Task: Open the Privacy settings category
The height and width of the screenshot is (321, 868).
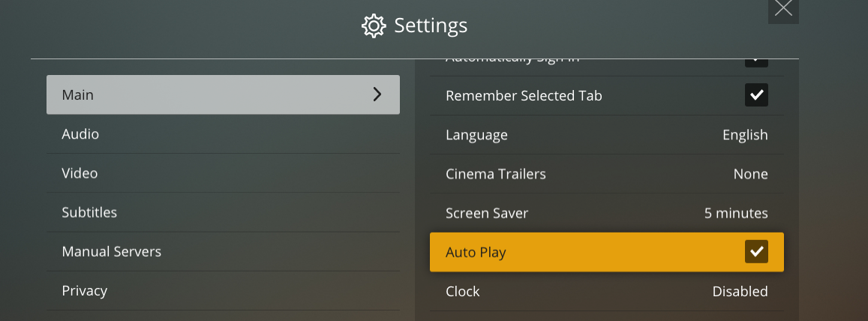Action: (x=84, y=290)
